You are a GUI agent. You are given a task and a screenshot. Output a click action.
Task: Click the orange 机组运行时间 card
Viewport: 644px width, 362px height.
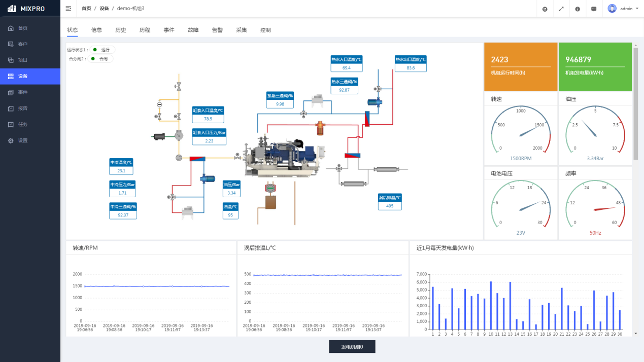pos(521,66)
